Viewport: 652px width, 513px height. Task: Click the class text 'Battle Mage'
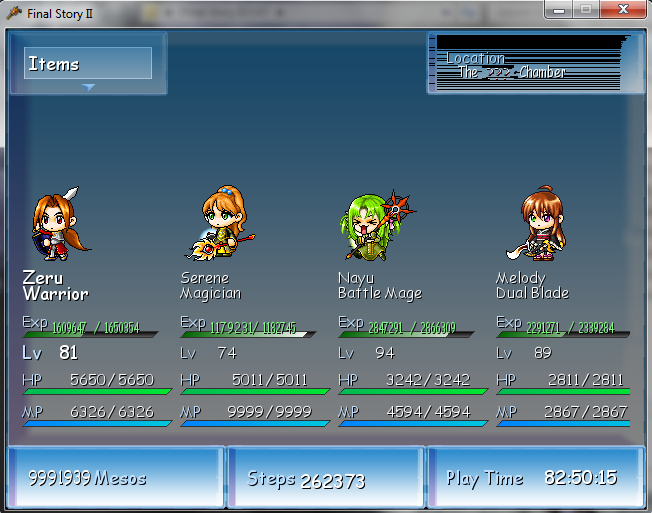(380, 293)
